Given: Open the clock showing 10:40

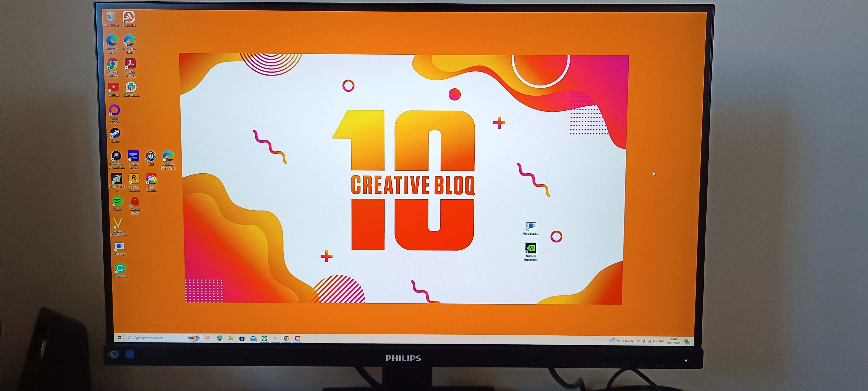Looking at the screenshot, I should point(673,341).
